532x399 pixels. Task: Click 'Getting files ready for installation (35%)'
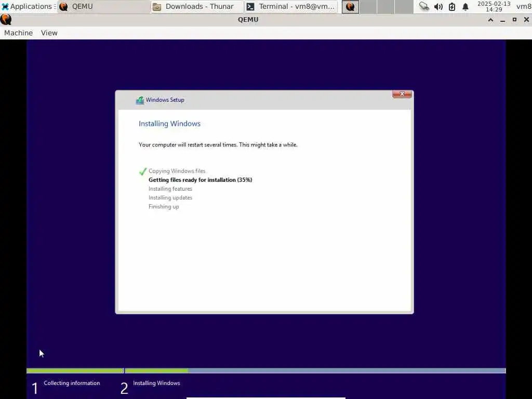[x=200, y=180]
